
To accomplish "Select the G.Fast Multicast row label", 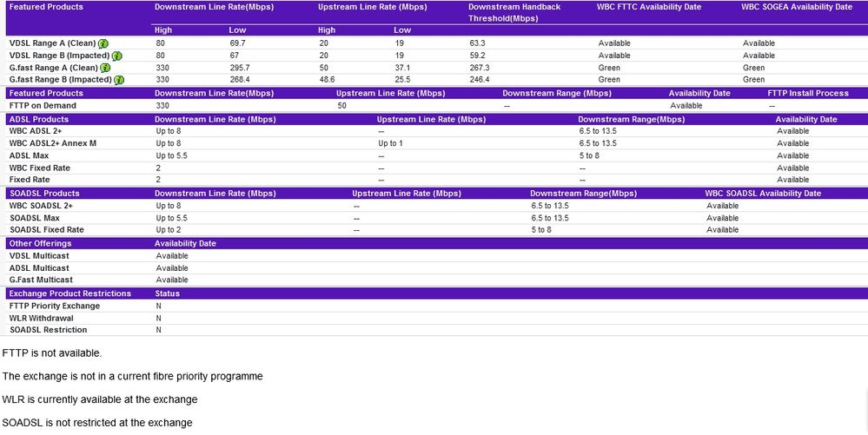I will 41,280.
